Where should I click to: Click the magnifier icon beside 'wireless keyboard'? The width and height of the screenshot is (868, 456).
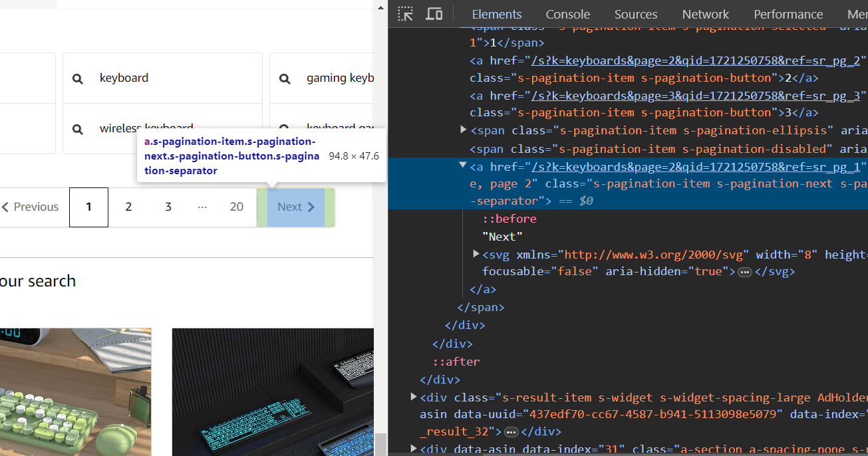point(78,129)
